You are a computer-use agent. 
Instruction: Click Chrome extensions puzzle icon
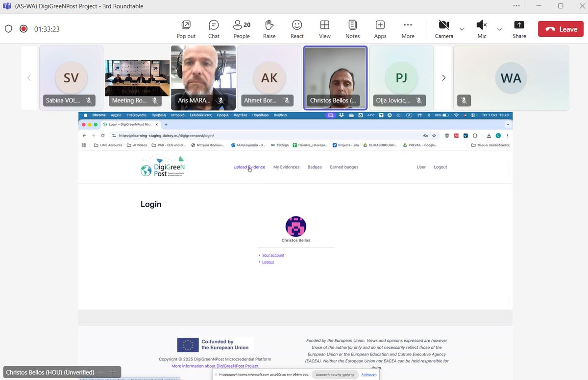(x=474, y=136)
